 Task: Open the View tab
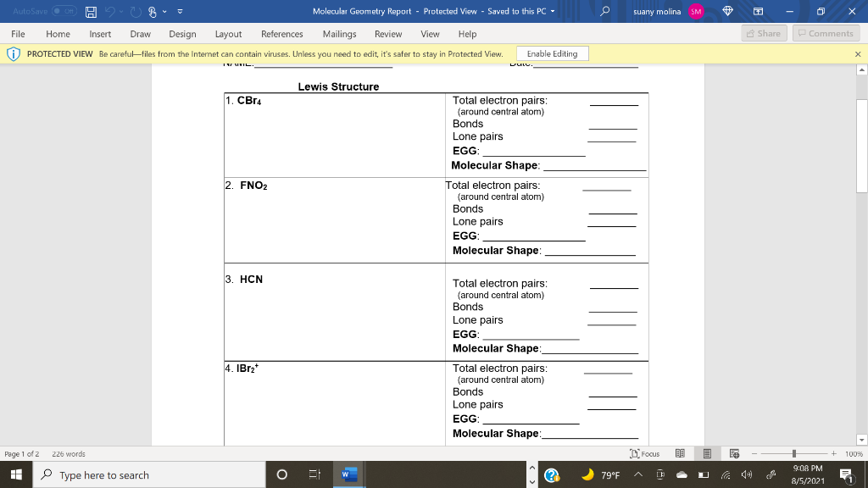[x=430, y=34]
